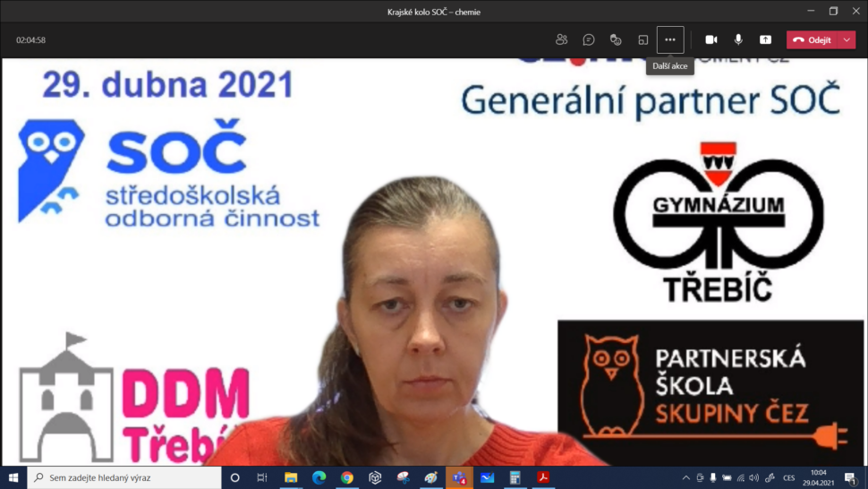Open Task View in the taskbar

[262, 477]
